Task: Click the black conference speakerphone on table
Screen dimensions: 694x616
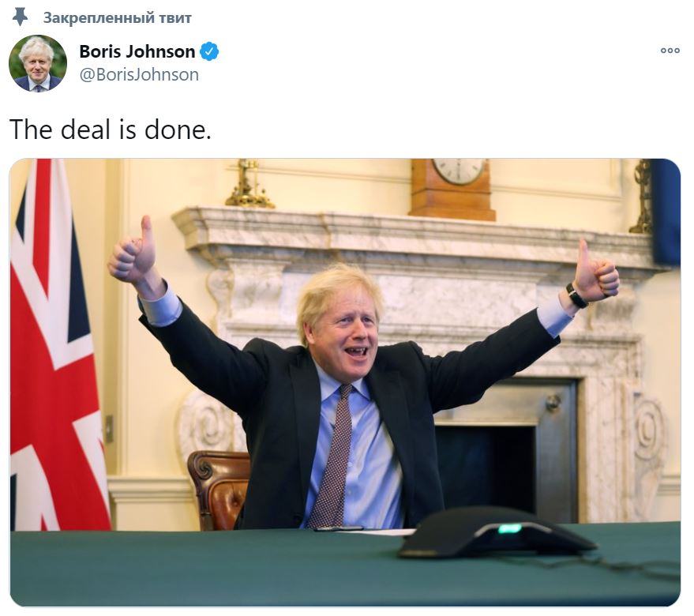Action: tap(496, 533)
